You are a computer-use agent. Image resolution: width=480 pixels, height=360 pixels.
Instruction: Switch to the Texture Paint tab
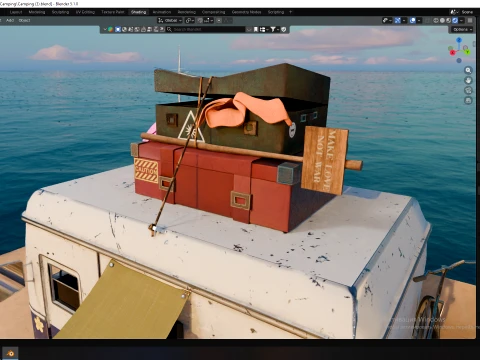[113, 12]
